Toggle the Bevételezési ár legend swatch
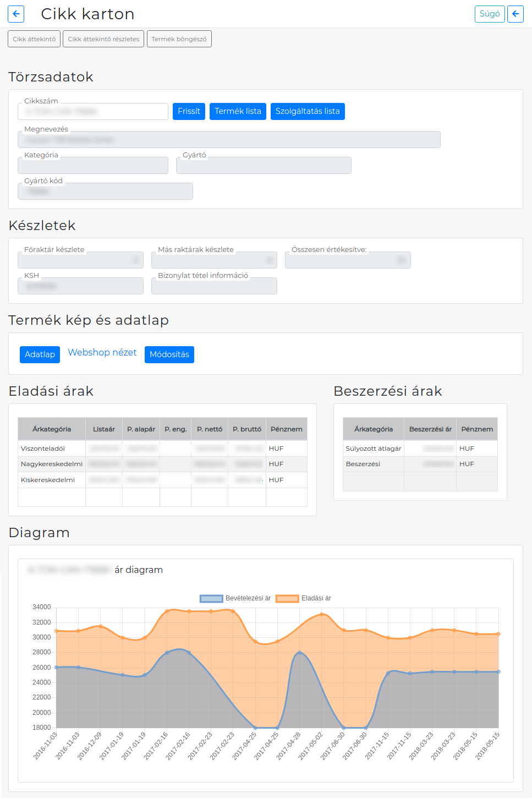The image size is (532, 798). [x=211, y=598]
